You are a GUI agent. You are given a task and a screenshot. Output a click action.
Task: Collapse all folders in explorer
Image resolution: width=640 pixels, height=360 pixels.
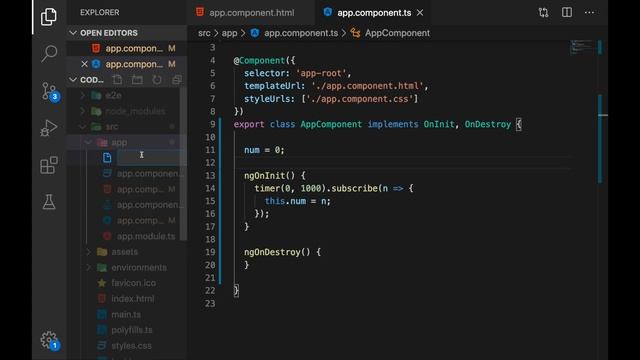point(177,80)
